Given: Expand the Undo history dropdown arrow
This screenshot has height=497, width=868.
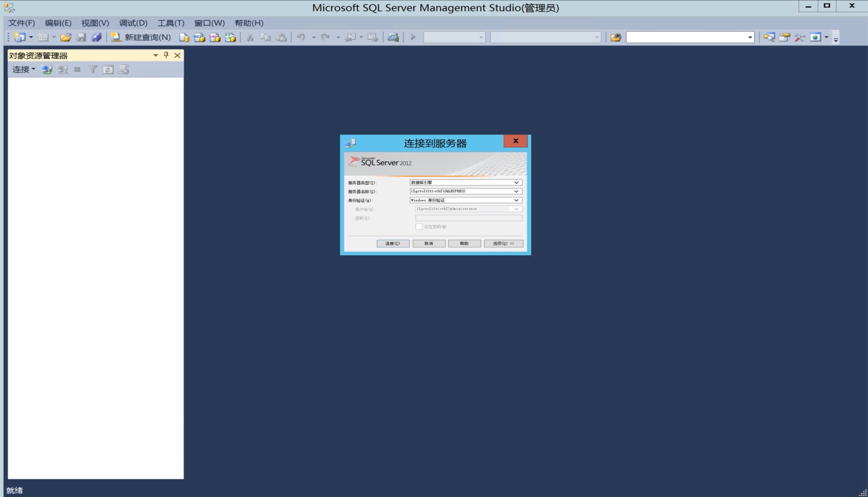Looking at the screenshot, I should (313, 37).
